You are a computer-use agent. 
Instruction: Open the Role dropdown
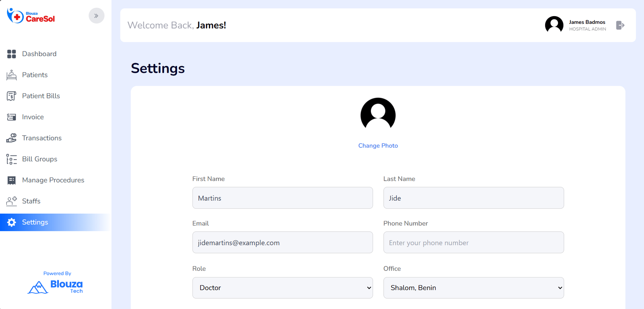point(282,288)
